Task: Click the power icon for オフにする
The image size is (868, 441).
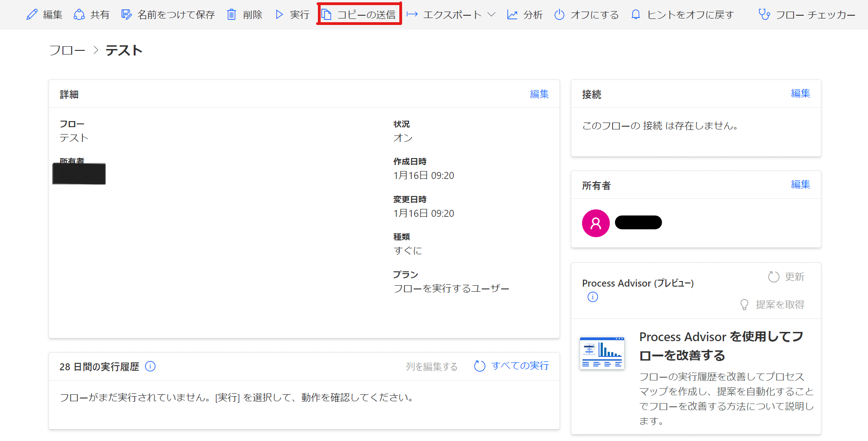Action: point(559,15)
